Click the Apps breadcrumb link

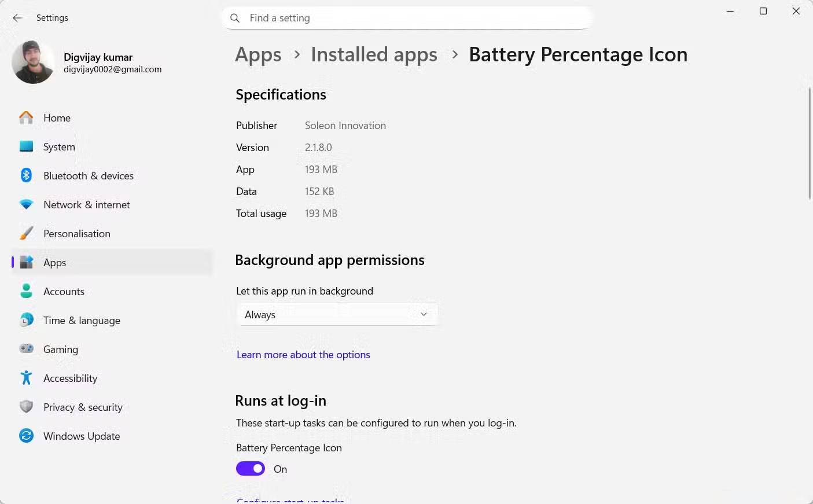[x=258, y=54]
